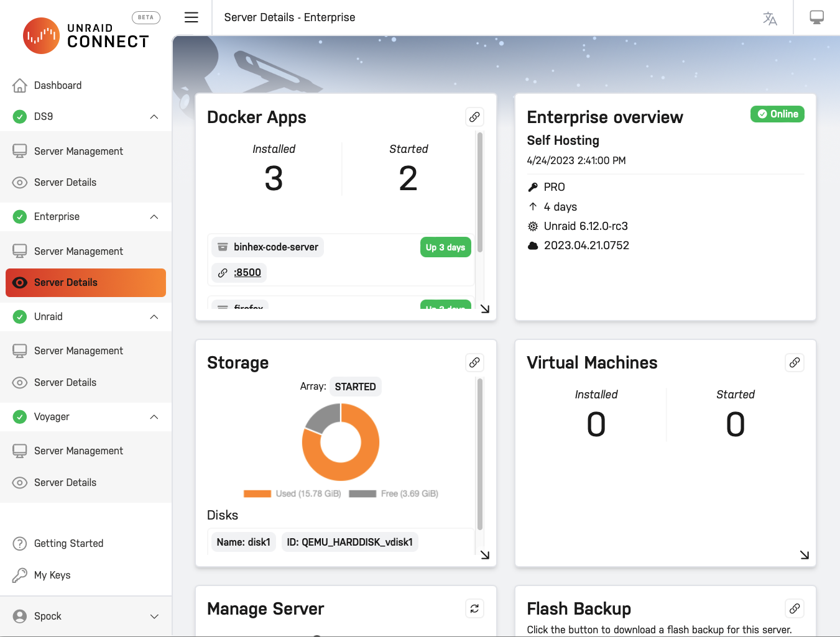Image resolution: width=840 pixels, height=637 pixels.
Task: Click the 4/24/2023 2:41:00 PM timestamp
Action: [576, 160]
